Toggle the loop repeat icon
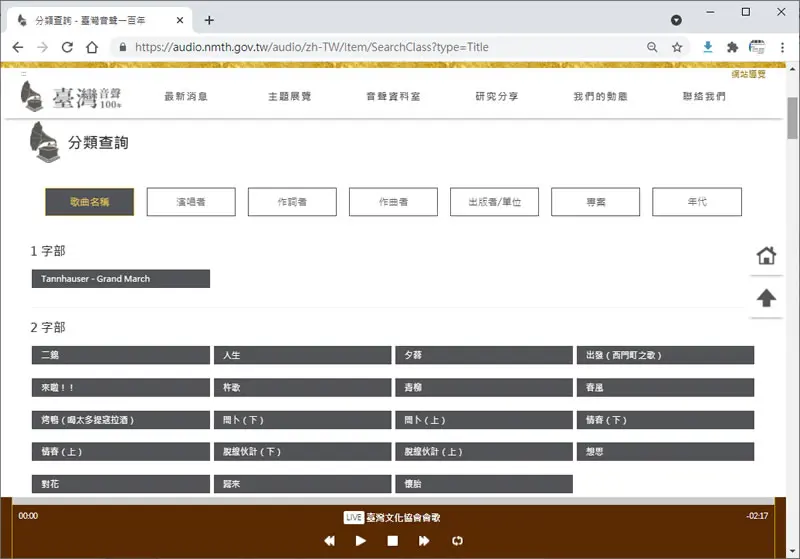Viewport: 800px width, 559px height. click(x=457, y=541)
